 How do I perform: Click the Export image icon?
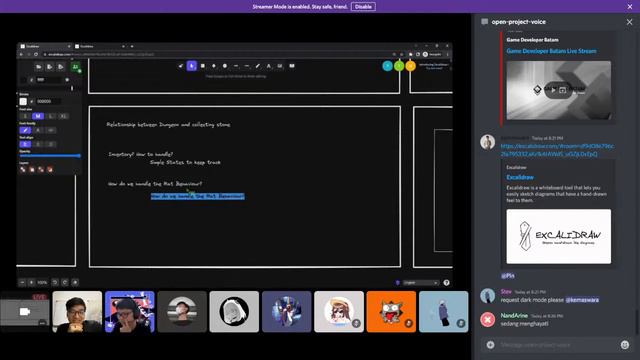coord(60,67)
